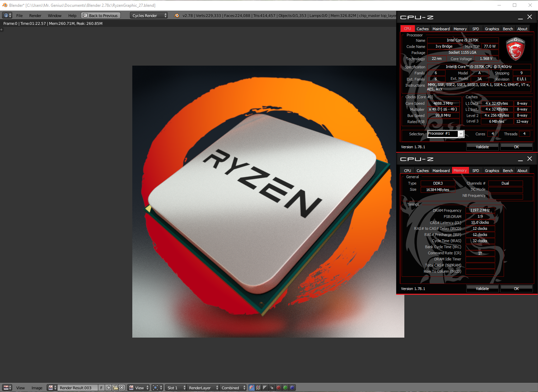Click the 4888.3 MHz Core Speed value
This screenshot has width=538, height=392.
443,103
